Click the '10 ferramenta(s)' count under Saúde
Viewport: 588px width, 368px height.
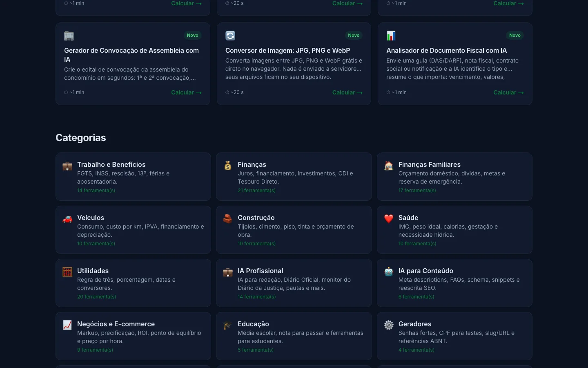click(x=417, y=244)
